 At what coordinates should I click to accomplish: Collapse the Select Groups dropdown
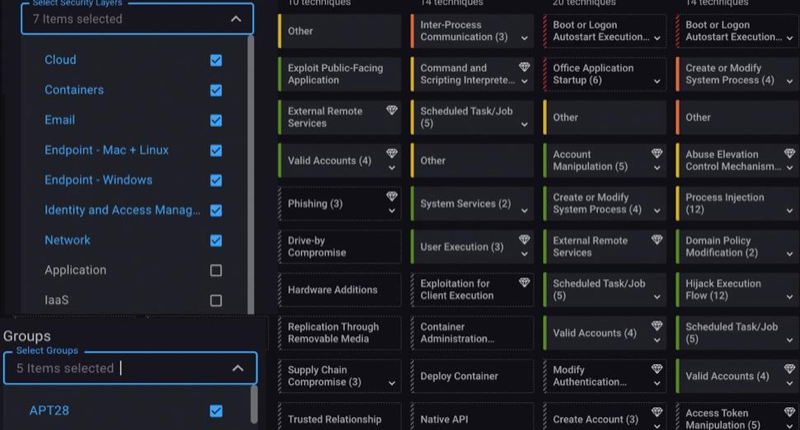238,368
